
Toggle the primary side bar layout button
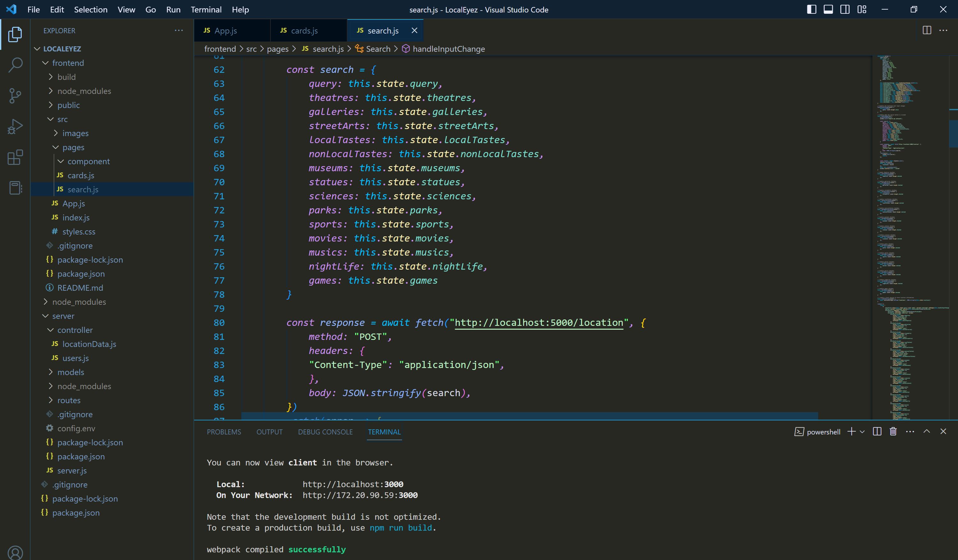click(811, 10)
